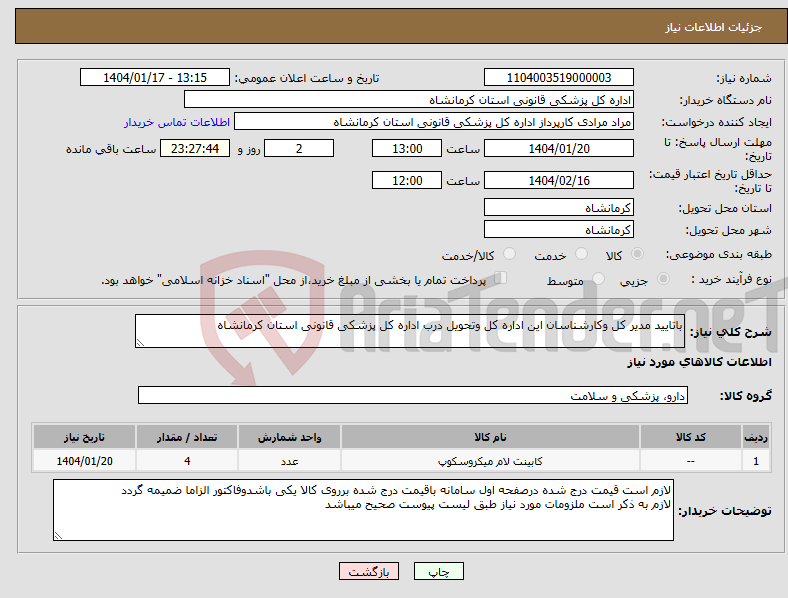Viewport: 788px width, 598px height.
Task: Click the unit cell عدد
Action: click(290, 461)
